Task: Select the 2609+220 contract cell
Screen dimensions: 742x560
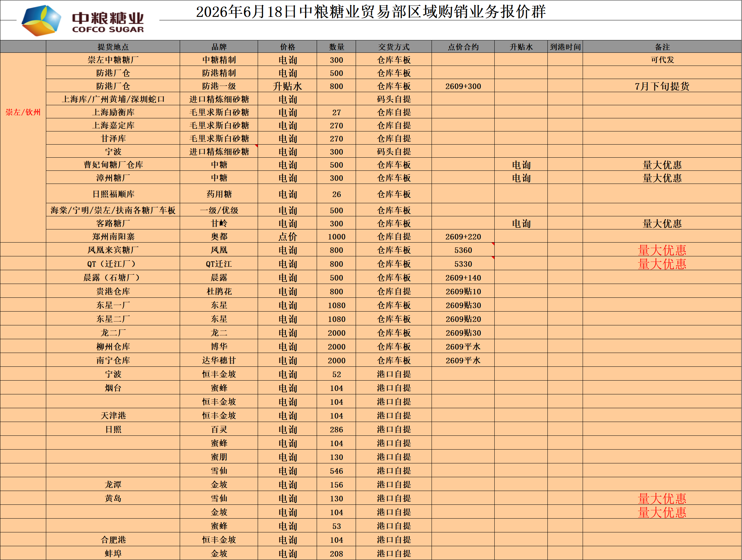Action: 463,236
